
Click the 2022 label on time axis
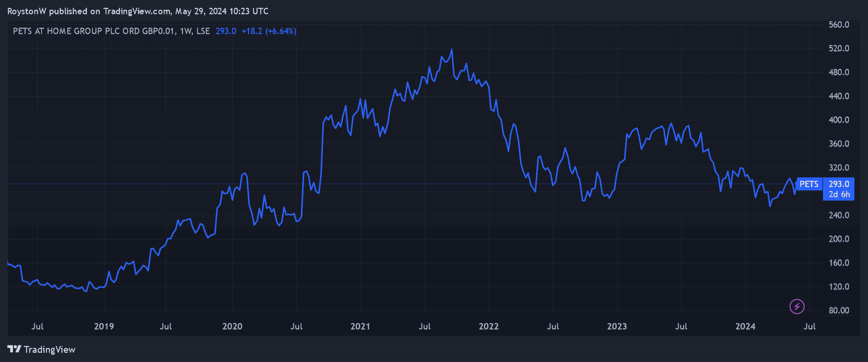click(488, 326)
